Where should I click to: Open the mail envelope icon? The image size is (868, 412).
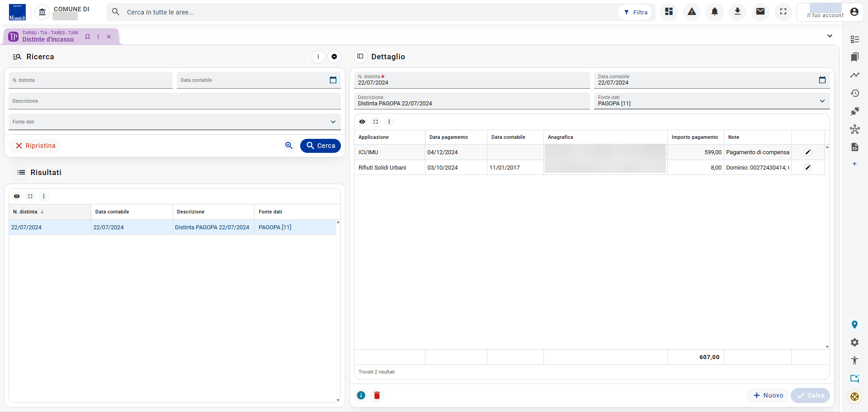click(x=760, y=12)
